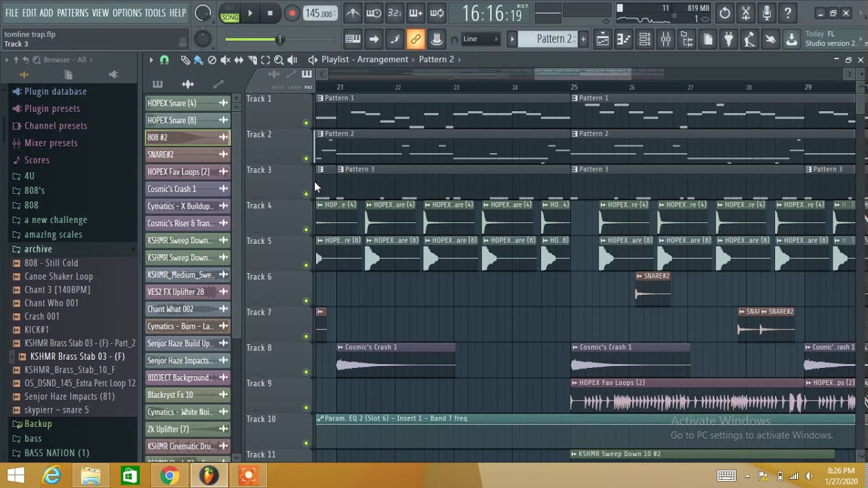Open the OPTIONS menu
The width and height of the screenshot is (868, 488).
pos(127,13)
